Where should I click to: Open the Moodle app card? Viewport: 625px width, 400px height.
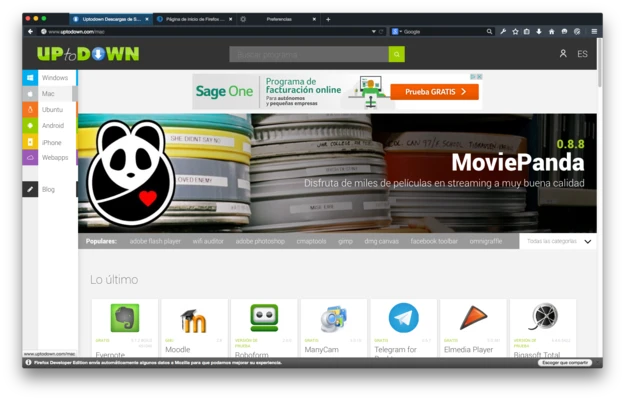tap(195, 328)
